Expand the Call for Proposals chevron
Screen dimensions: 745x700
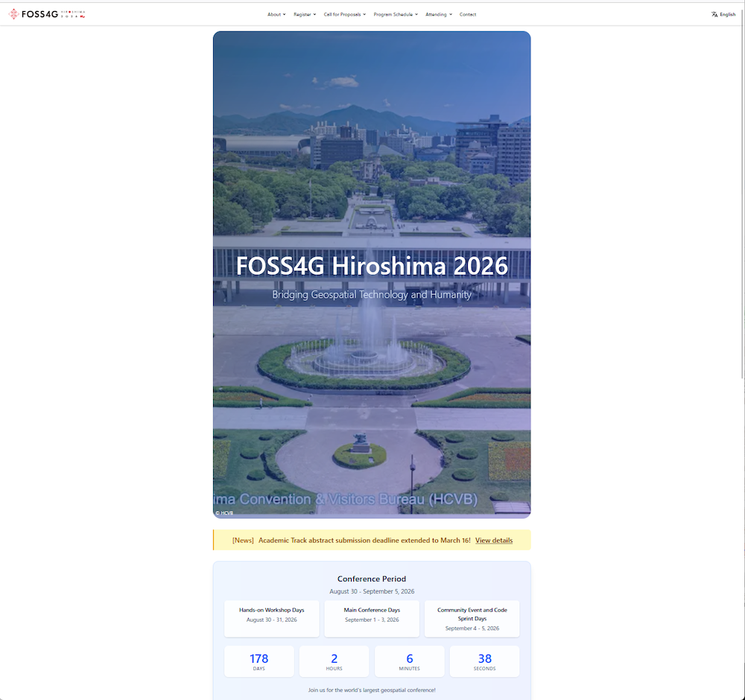click(364, 15)
